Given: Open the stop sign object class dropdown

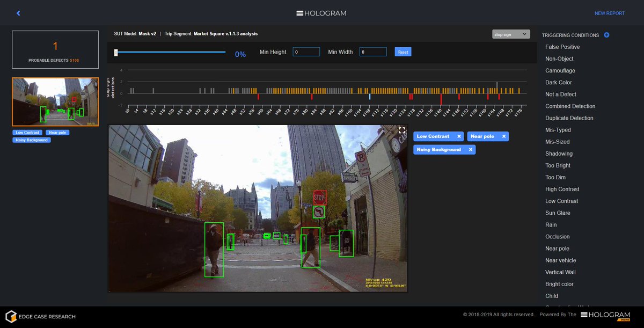Looking at the screenshot, I should coord(511,33).
